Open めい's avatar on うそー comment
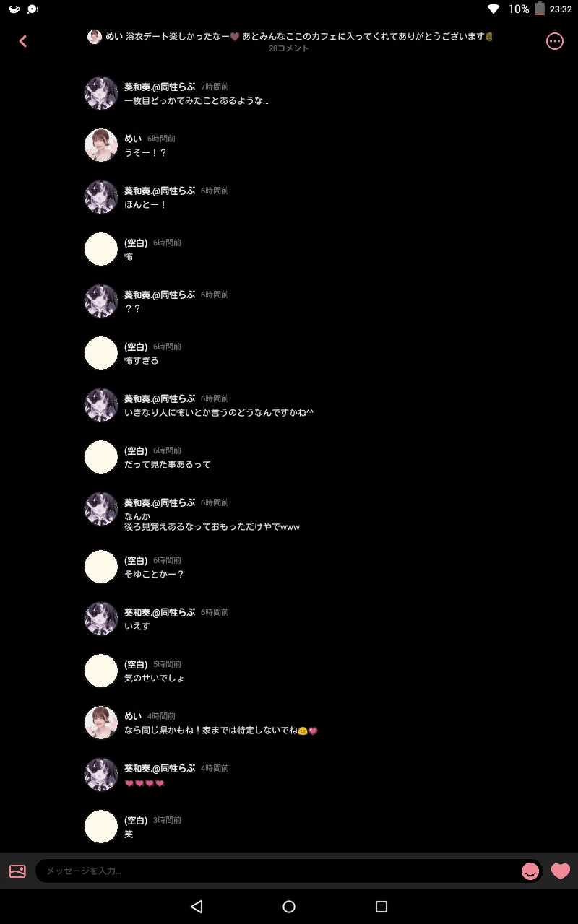 (x=101, y=145)
